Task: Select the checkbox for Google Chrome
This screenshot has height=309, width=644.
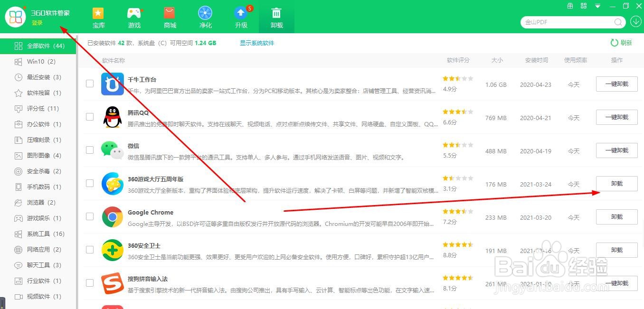Action: 89,216
